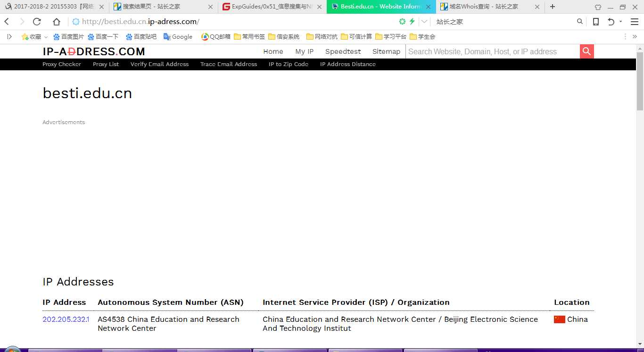The width and height of the screenshot is (644, 352).
Task: Close the ExpGuides/0x51 tab
Action: [320, 7]
